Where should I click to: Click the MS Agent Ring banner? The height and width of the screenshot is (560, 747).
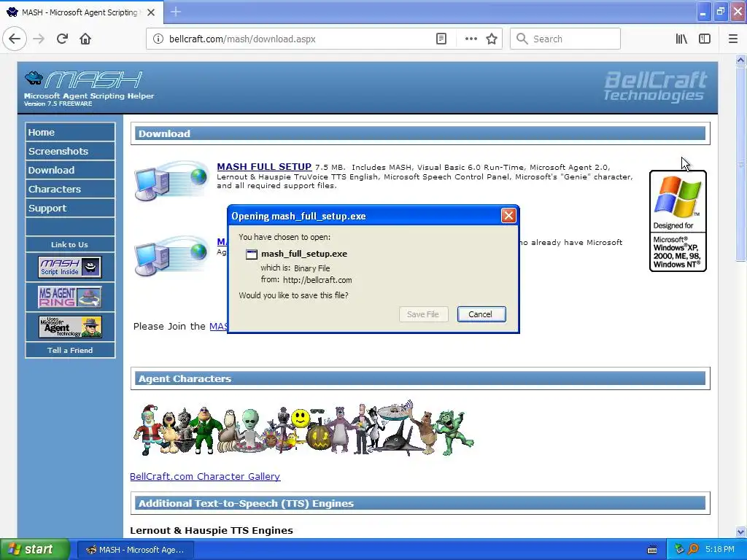pyautogui.click(x=70, y=297)
